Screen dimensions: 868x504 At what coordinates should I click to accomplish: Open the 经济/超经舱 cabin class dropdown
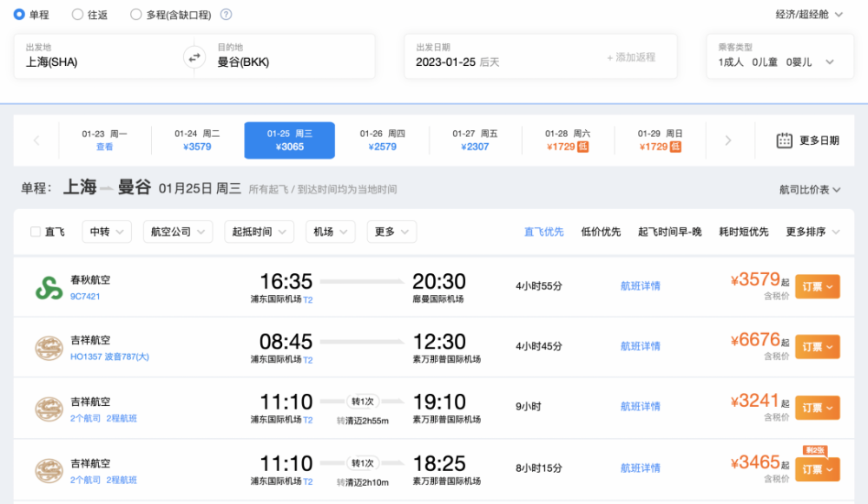click(x=809, y=15)
